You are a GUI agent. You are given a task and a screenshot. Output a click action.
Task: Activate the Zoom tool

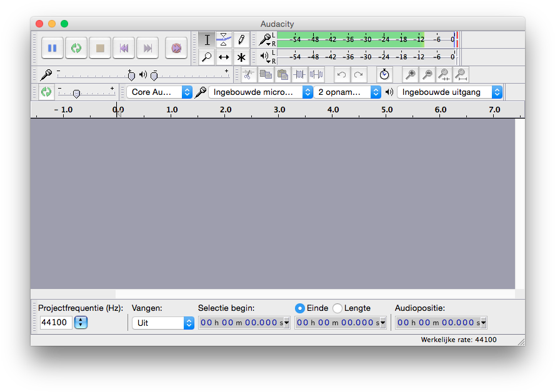(206, 57)
